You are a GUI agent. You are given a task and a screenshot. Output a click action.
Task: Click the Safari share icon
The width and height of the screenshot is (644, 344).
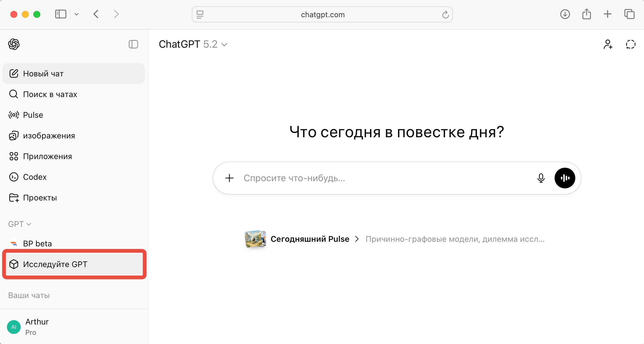[x=586, y=14]
